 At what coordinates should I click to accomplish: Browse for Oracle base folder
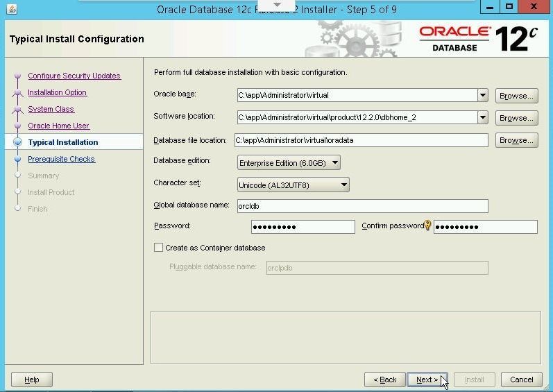point(516,96)
